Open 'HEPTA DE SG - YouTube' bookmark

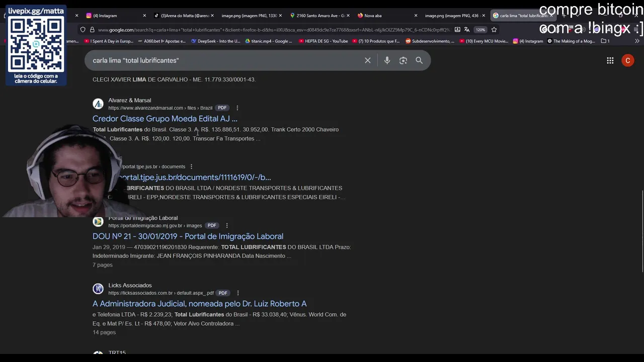click(x=323, y=41)
